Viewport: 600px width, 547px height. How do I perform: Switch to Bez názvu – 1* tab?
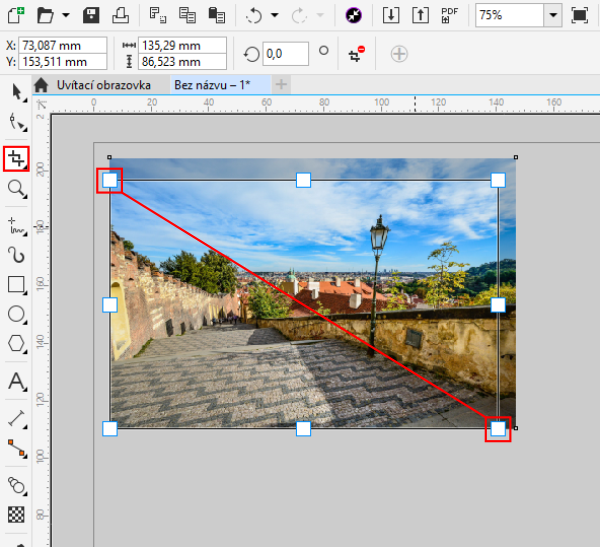point(212,85)
